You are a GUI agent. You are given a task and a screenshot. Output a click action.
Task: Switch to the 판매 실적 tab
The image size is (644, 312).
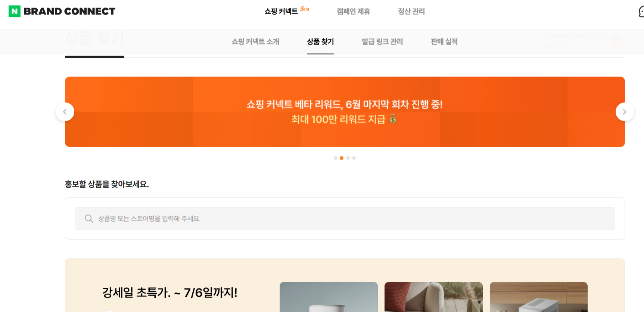click(x=444, y=41)
